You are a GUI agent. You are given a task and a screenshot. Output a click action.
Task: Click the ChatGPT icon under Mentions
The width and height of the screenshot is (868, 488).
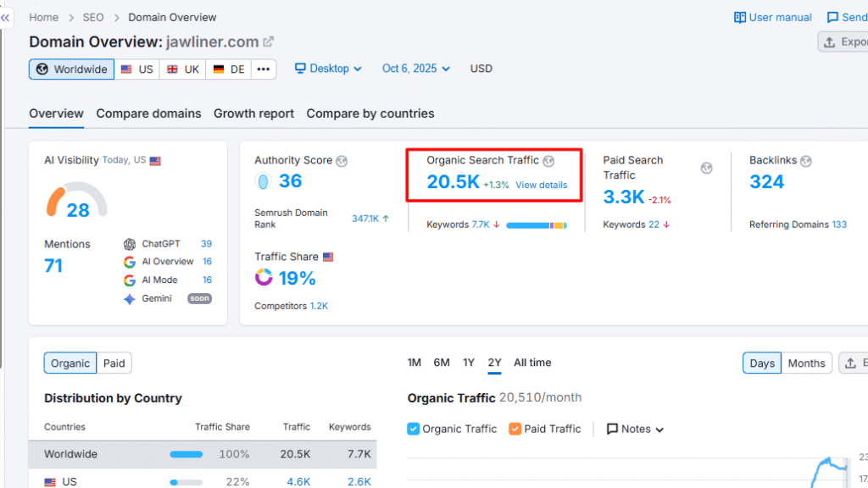130,244
